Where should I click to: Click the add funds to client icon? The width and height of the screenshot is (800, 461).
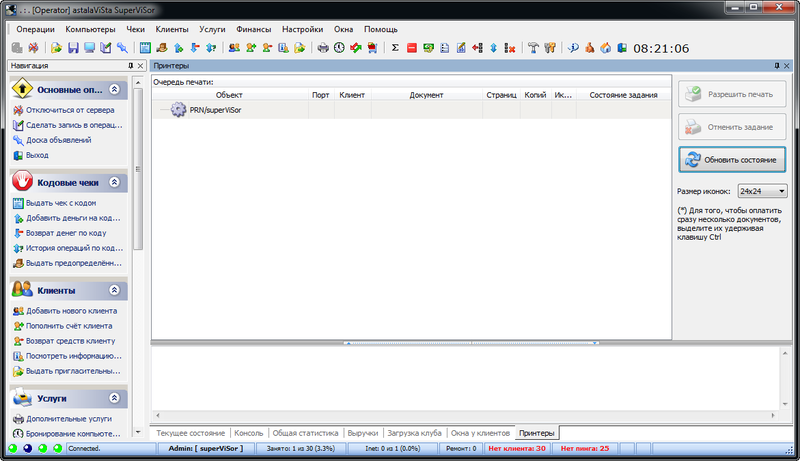point(251,48)
